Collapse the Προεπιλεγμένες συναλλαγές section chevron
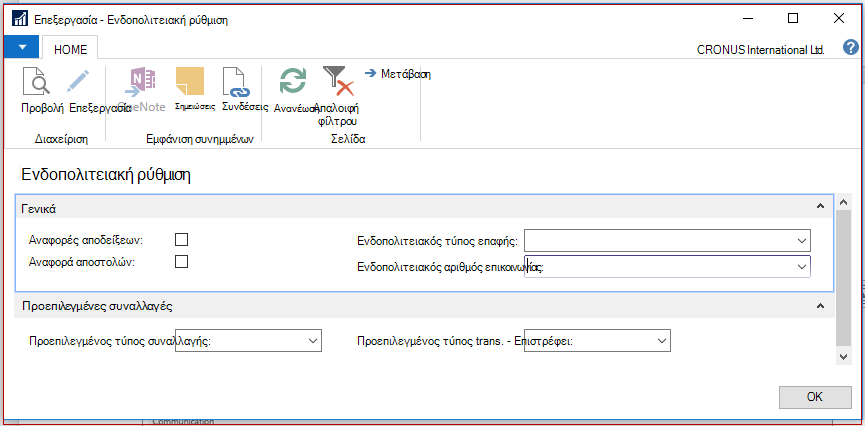Image resolution: width=865 pixels, height=426 pixels. pyautogui.click(x=820, y=305)
